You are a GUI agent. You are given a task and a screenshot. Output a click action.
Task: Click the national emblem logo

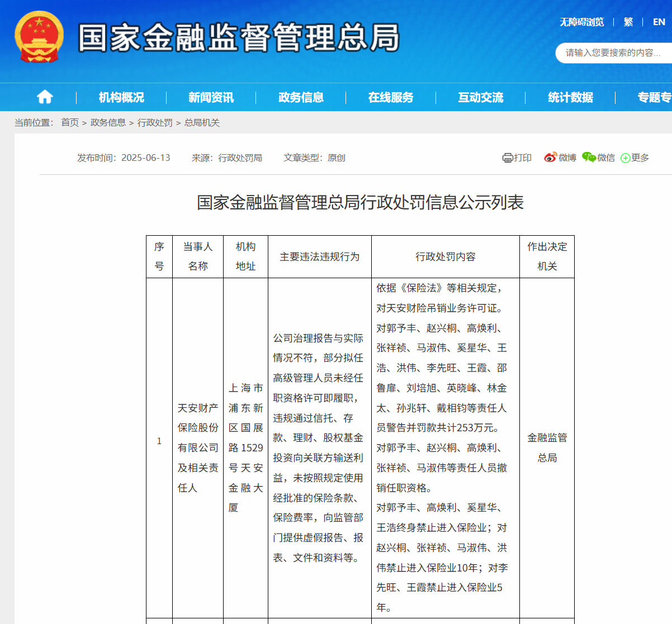[39, 37]
